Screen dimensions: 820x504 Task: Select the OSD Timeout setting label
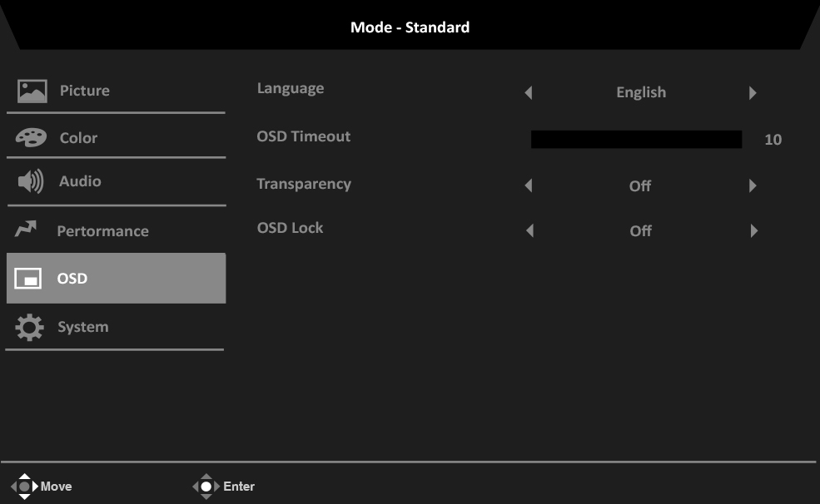304,136
